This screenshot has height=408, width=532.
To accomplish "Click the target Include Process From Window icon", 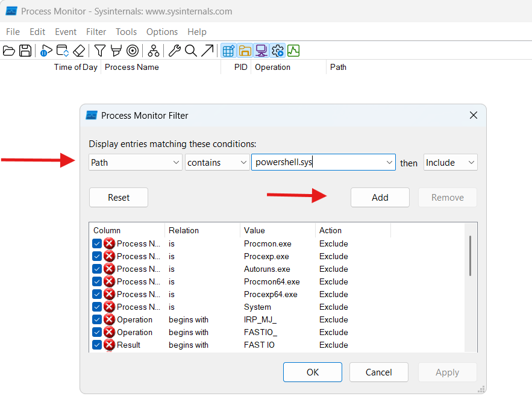I will pos(133,51).
